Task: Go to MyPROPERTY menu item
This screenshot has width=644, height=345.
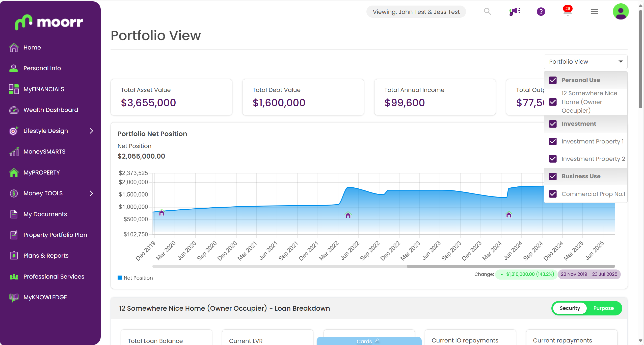Action: click(41, 173)
